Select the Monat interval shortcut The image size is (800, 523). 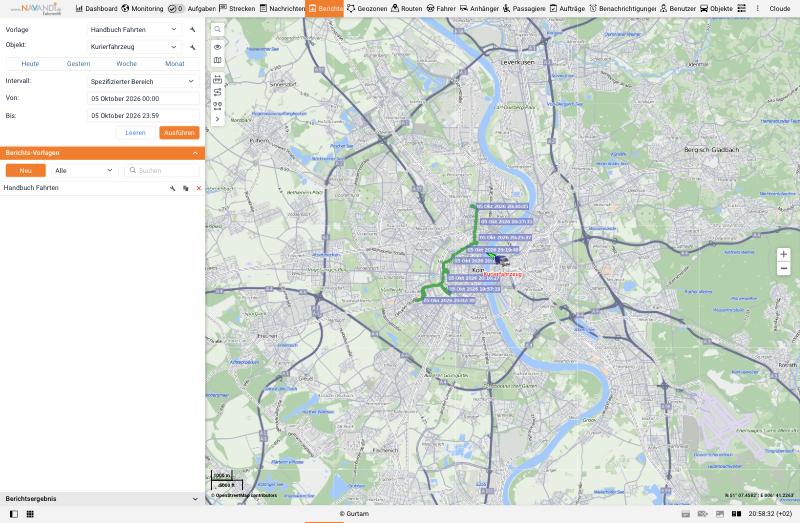[x=174, y=64]
